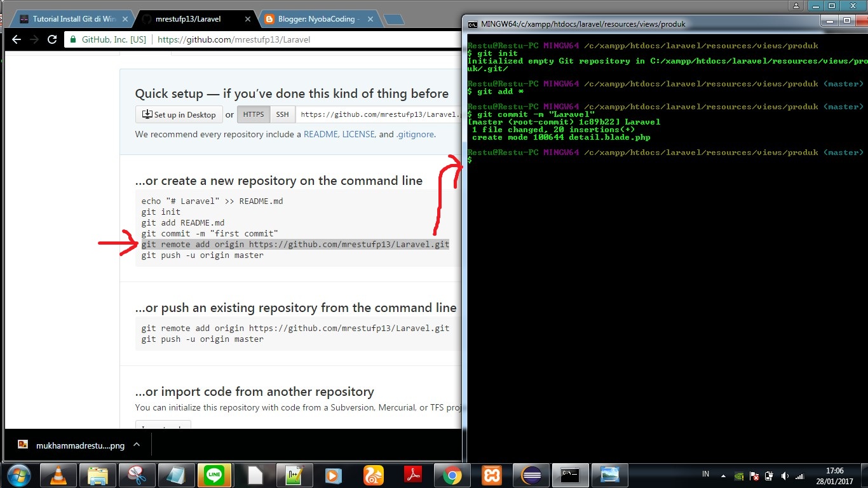Screen dimensions: 868x488
Task: Open a new Chrome tab
Action: pos(394,19)
